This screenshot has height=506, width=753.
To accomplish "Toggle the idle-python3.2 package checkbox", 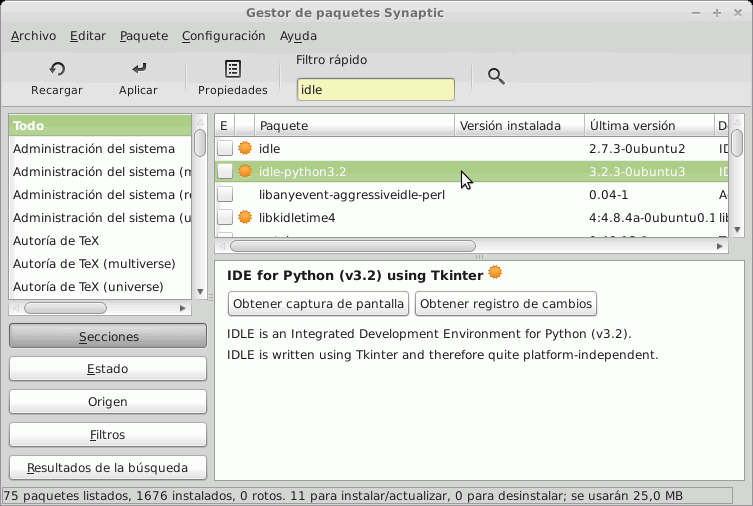I will [x=225, y=171].
